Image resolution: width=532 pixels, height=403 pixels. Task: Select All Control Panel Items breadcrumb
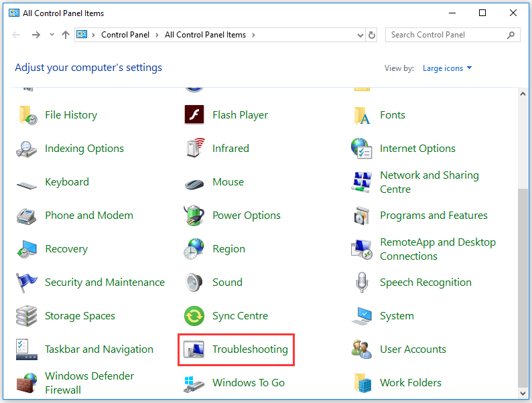pos(205,35)
